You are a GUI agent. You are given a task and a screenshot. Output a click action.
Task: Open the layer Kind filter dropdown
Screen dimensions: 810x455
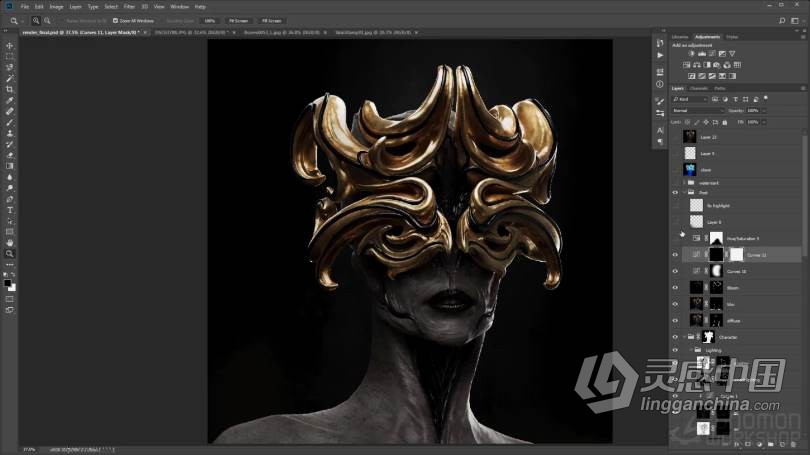690,99
